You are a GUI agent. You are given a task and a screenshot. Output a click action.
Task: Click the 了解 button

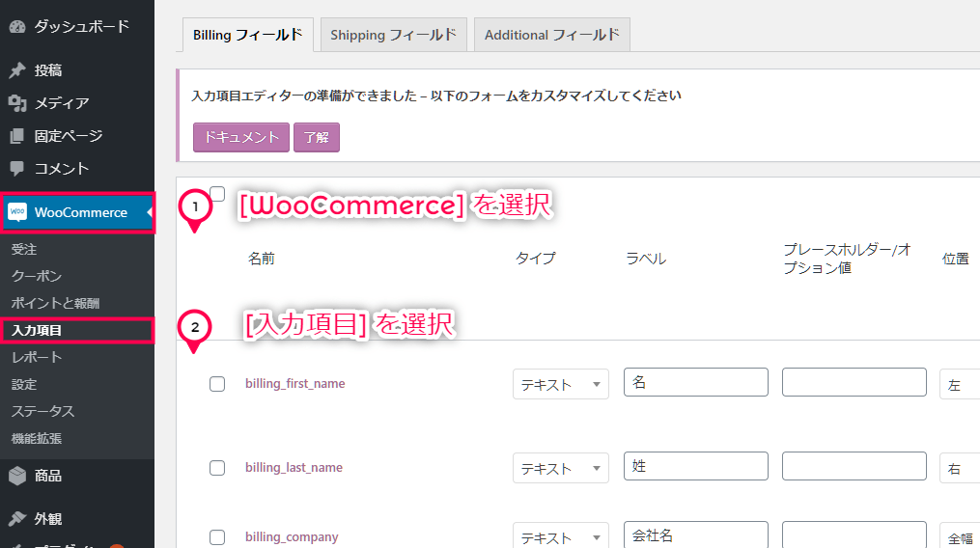317,137
